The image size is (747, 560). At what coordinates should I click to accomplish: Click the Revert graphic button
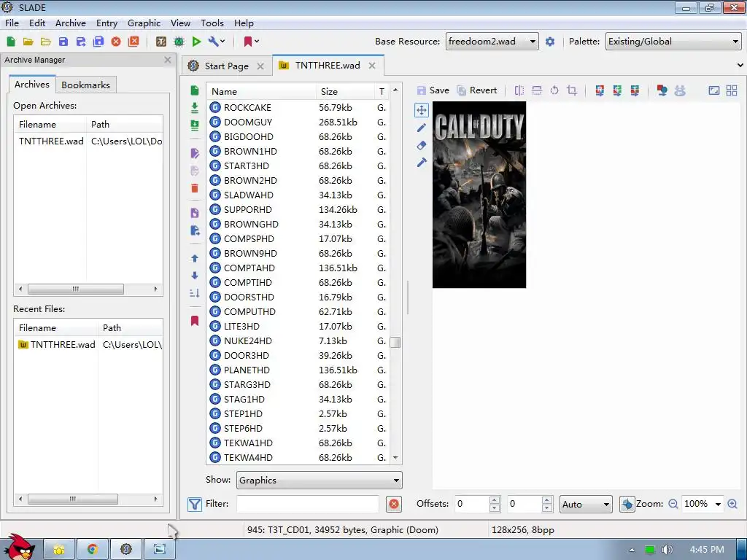tap(477, 90)
